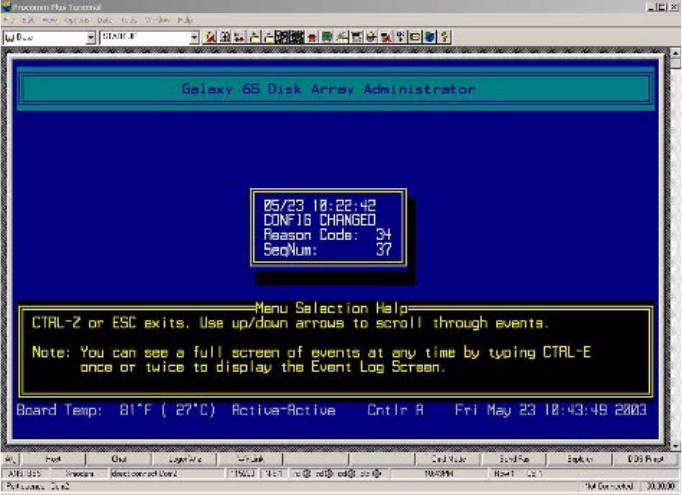Expand the connection directory entry dropdown

(x=90, y=37)
